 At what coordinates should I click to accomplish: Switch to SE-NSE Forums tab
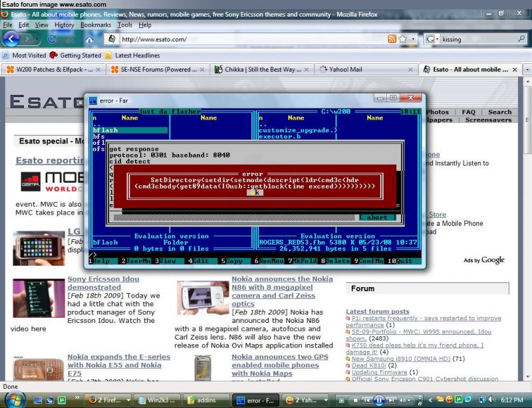coord(158,70)
